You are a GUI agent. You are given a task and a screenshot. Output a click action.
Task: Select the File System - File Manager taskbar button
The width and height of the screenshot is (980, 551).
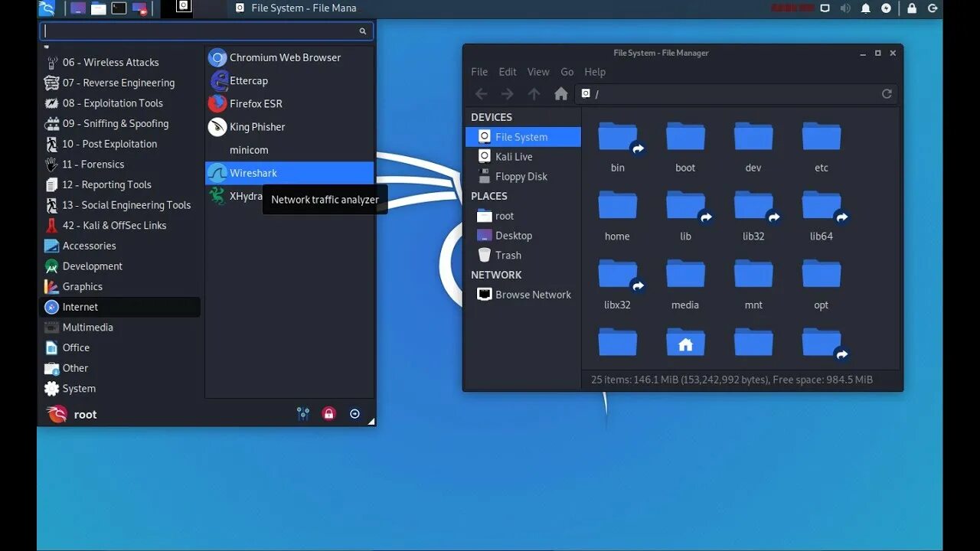tap(295, 8)
